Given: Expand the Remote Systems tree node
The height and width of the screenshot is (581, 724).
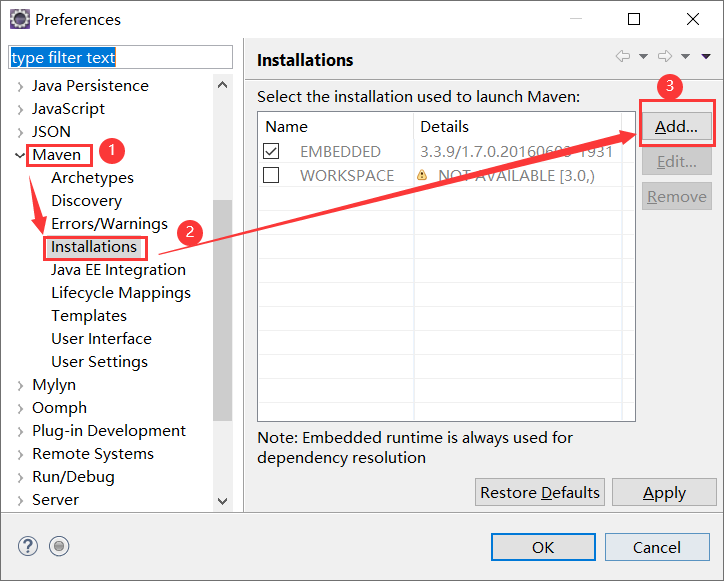Looking at the screenshot, I should click(x=20, y=454).
